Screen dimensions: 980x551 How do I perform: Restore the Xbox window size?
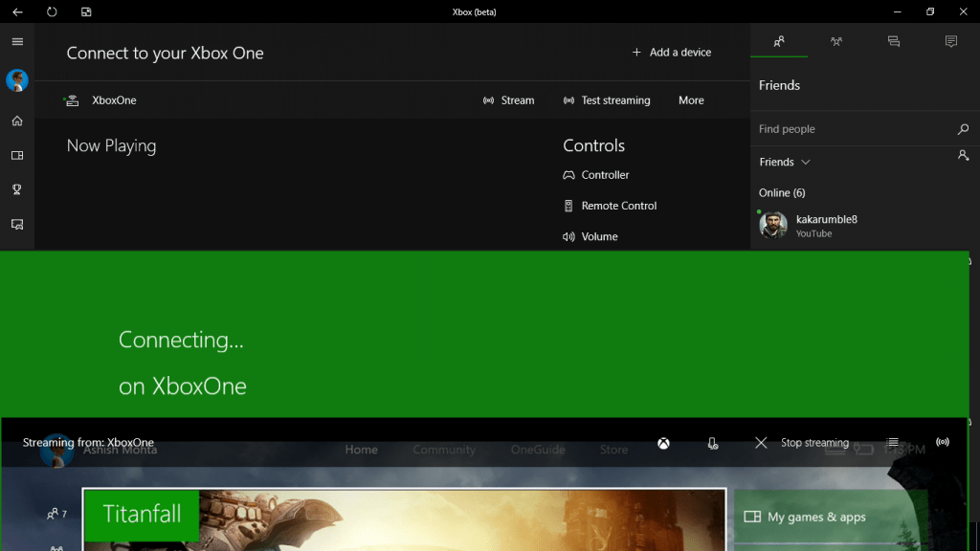click(930, 11)
